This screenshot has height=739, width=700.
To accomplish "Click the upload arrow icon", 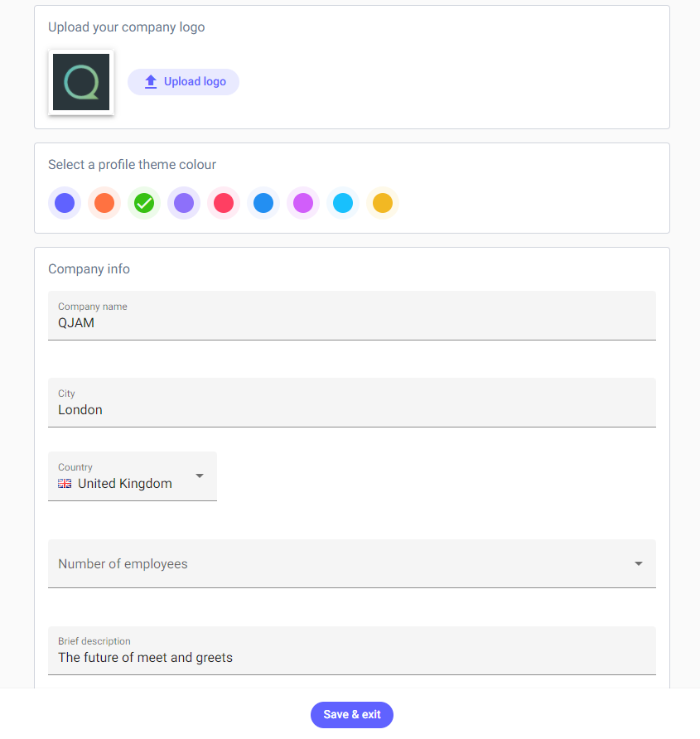I will tap(151, 82).
